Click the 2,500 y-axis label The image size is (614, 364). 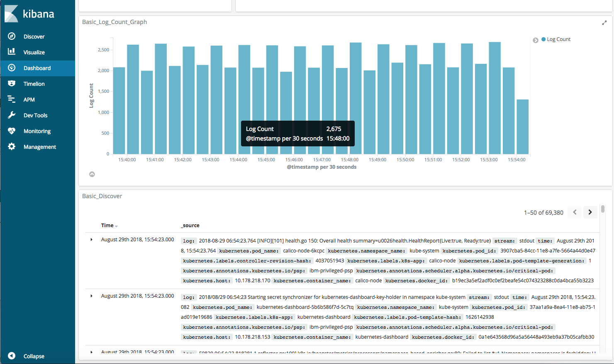(x=103, y=50)
